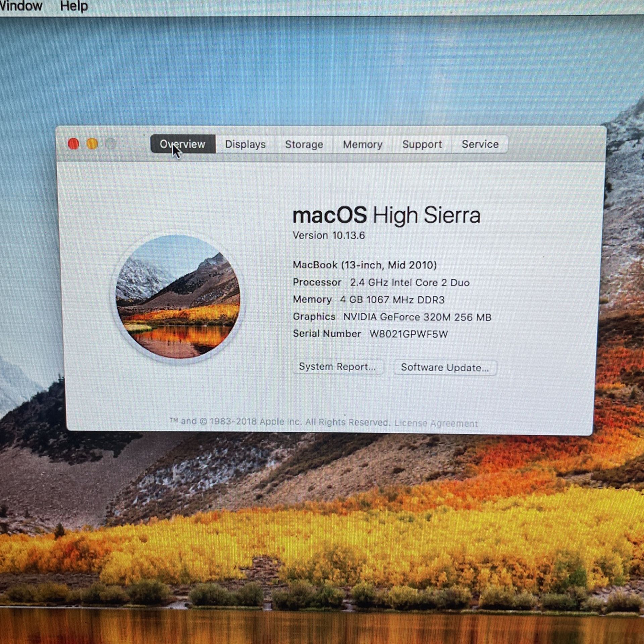
Task: Switch to the Memory tab
Action: (x=363, y=145)
